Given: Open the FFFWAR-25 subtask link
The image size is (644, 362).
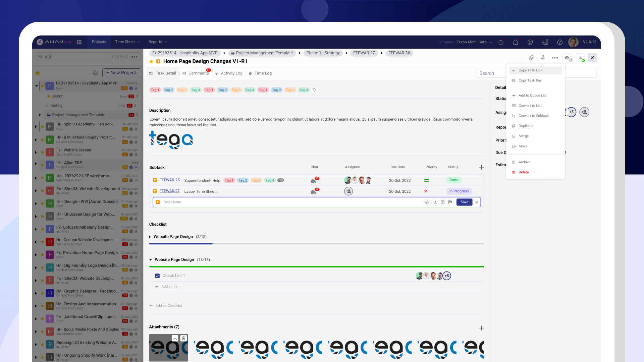Looking at the screenshot, I should (x=169, y=180).
